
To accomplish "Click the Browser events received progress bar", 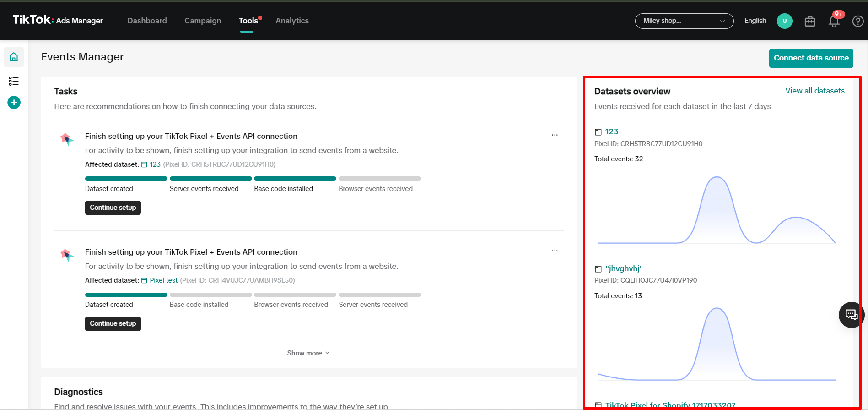I will coord(379,179).
